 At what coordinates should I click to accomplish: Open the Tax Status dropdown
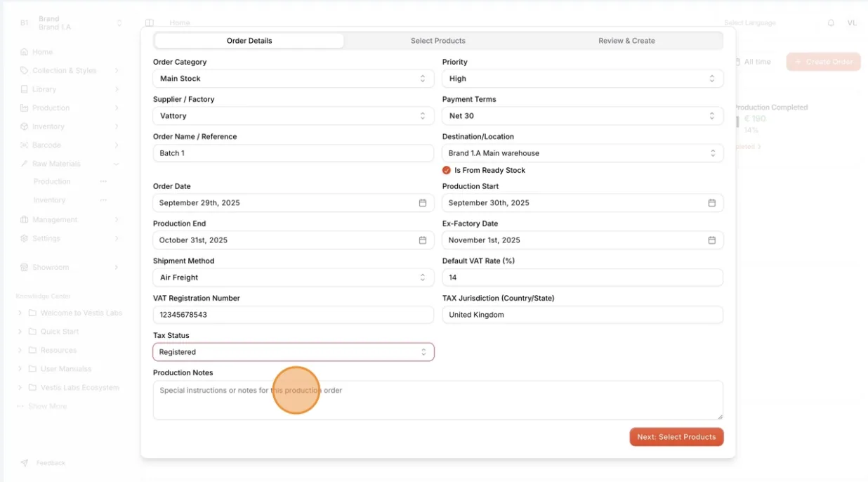(x=294, y=352)
